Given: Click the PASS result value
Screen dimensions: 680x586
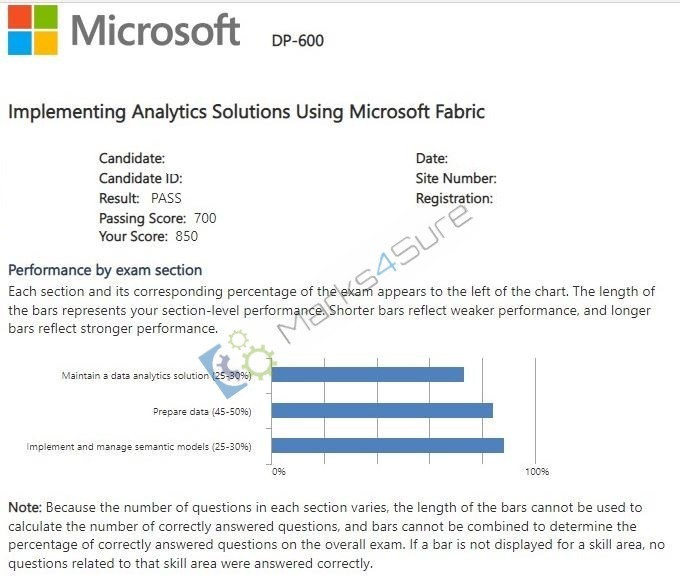Looking at the screenshot, I should (166, 198).
